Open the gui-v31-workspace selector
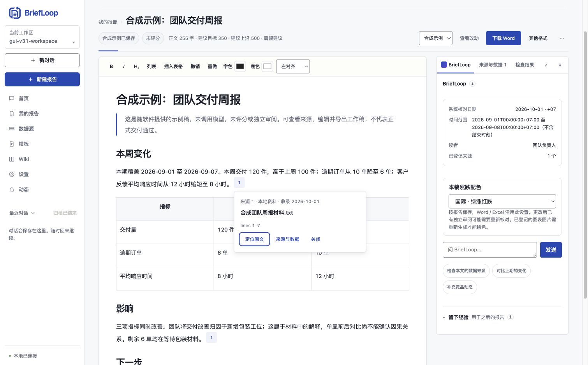This screenshot has width=588, height=365. pyautogui.click(x=42, y=37)
